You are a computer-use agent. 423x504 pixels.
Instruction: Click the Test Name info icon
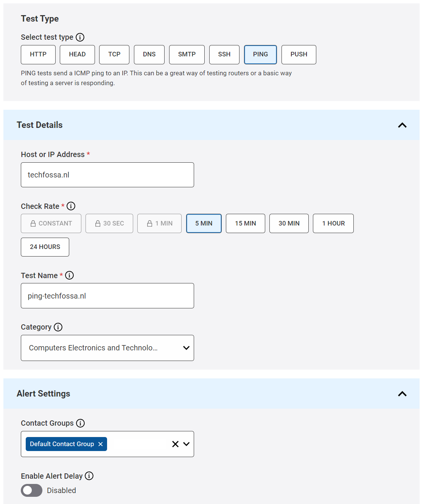click(69, 275)
